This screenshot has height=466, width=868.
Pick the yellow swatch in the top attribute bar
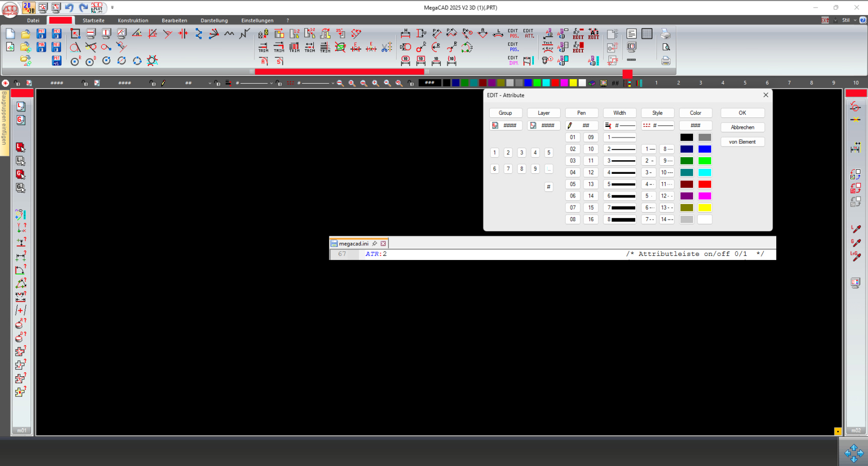pyautogui.click(x=573, y=83)
